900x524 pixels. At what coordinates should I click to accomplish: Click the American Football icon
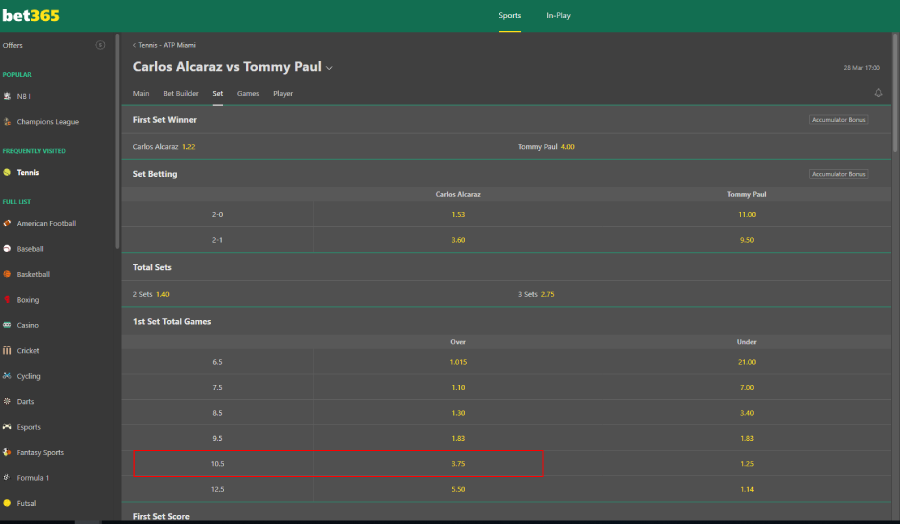(7, 223)
